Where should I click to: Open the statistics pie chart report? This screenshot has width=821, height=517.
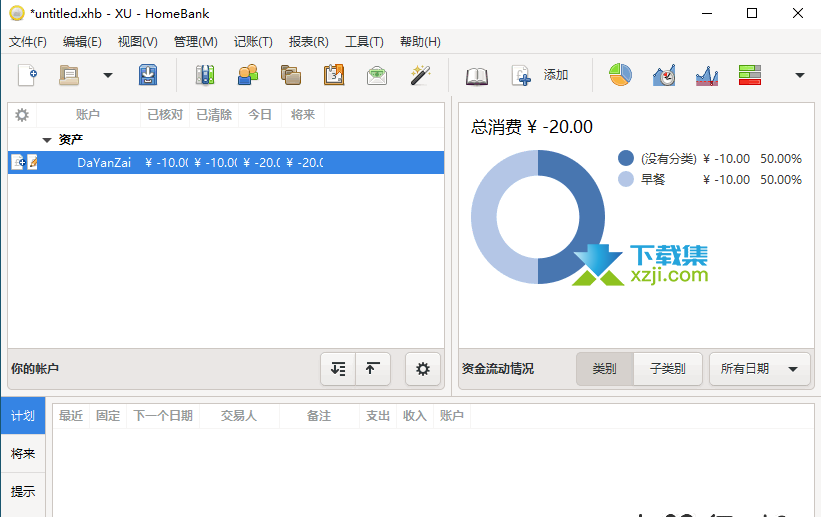[620, 75]
